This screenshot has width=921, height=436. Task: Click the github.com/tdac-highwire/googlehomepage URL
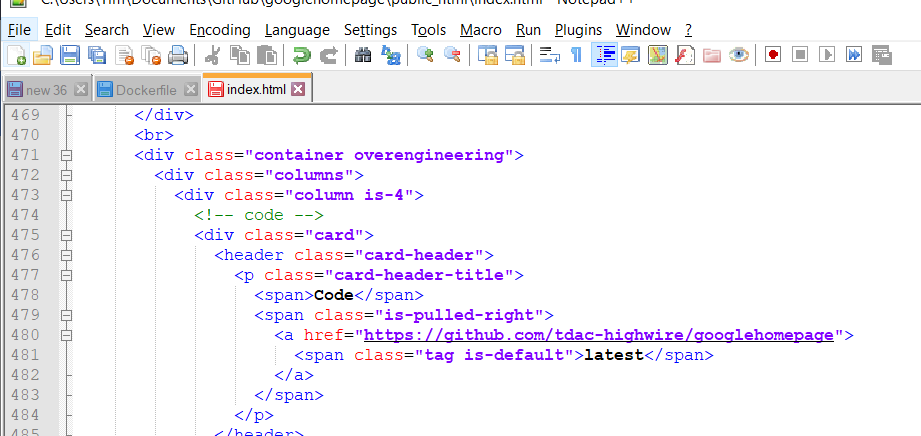pos(599,335)
